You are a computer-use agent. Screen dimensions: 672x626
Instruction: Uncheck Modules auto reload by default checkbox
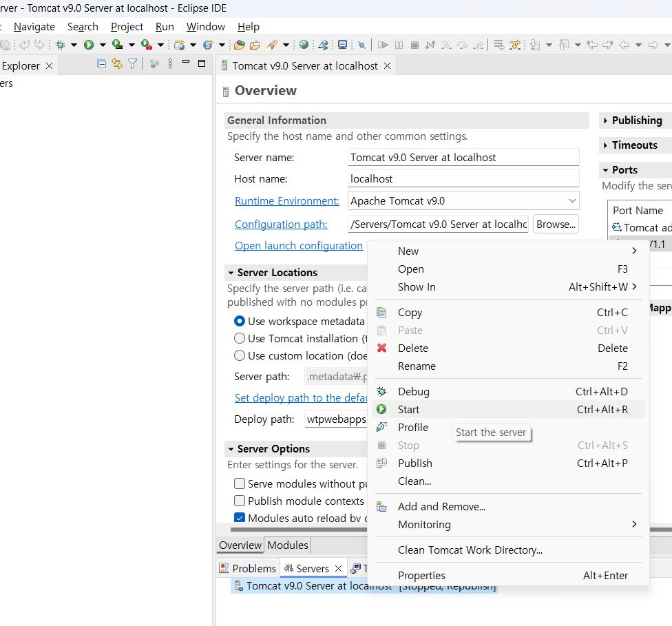pyautogui.click(x=240, y=517)
